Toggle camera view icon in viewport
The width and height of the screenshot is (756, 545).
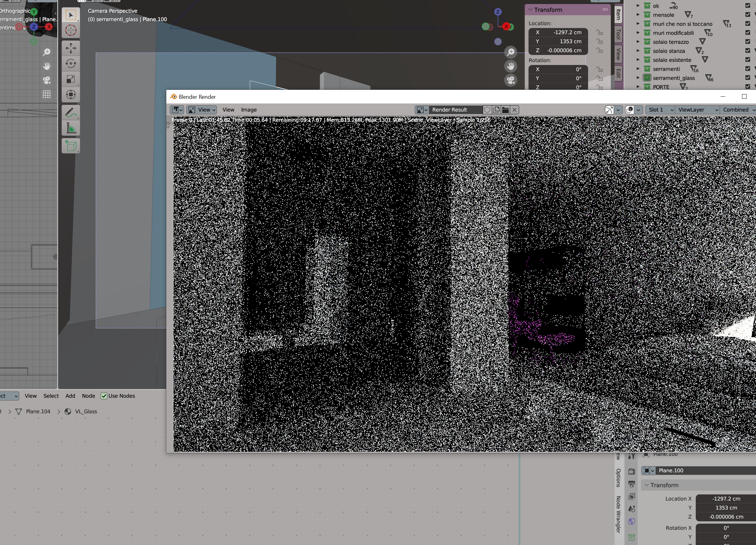coord(510,80)
